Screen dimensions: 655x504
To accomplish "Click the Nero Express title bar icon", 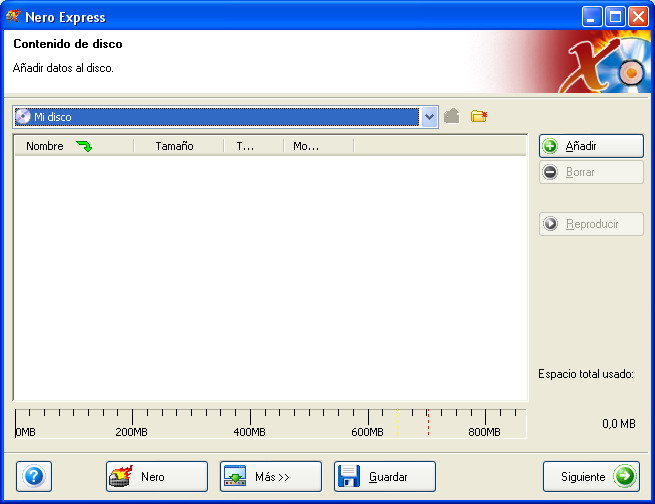I will pyautogui.click(x=13, y=17).
